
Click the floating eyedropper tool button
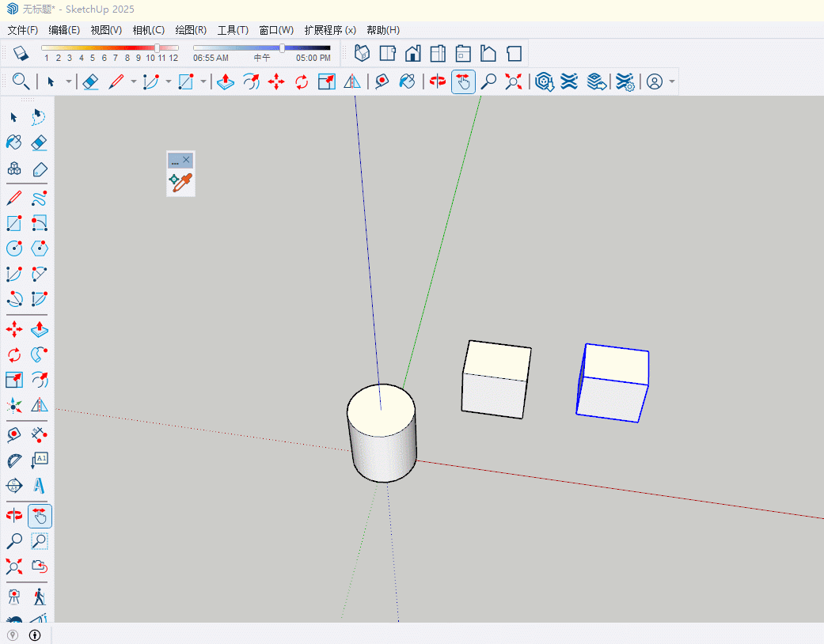click(x=180, y=182)
